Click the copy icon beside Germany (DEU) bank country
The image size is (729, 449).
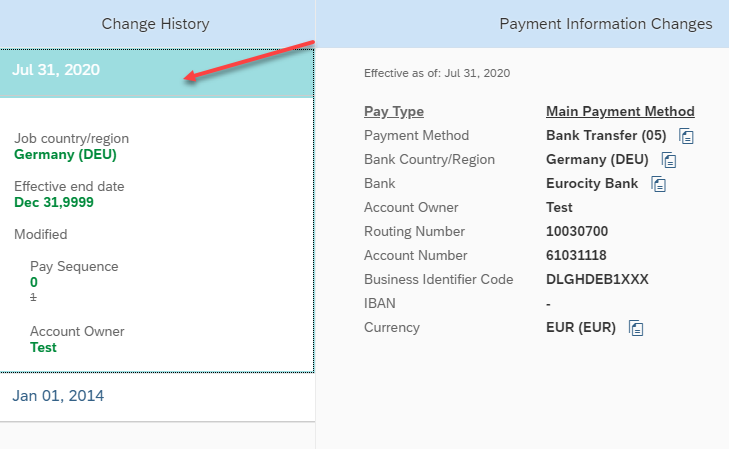tap(669, 160)
